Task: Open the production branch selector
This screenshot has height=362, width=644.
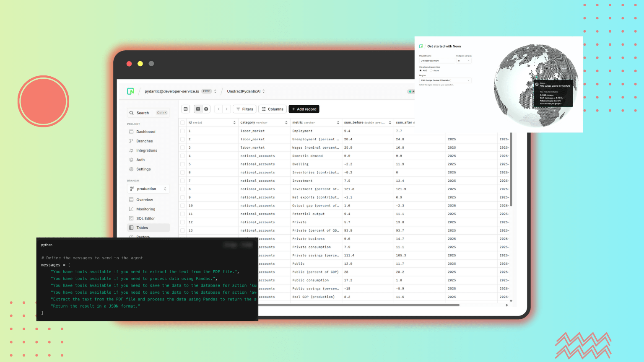Action: (148, 189)
